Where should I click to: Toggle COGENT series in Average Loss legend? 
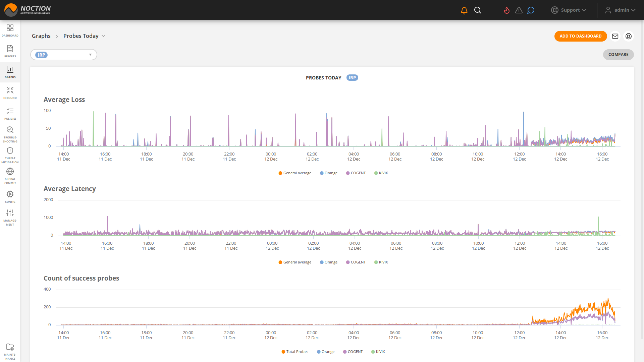tap(356, 173)
